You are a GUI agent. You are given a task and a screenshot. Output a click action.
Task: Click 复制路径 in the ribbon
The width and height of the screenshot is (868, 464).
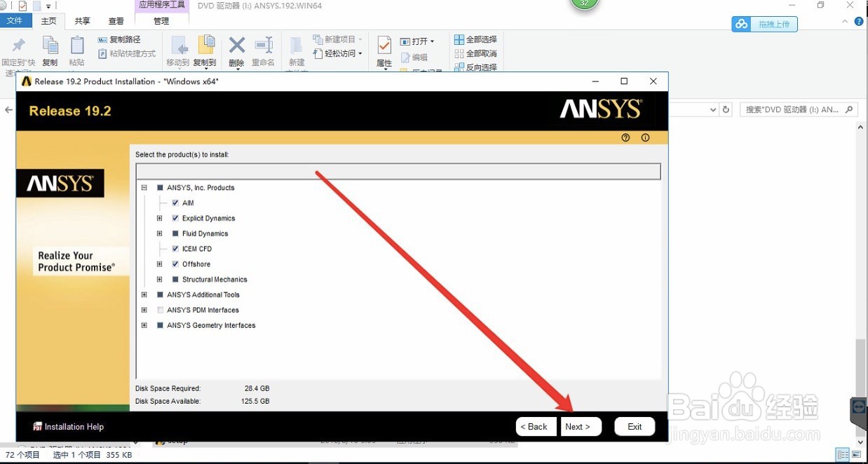pos(119,40)
